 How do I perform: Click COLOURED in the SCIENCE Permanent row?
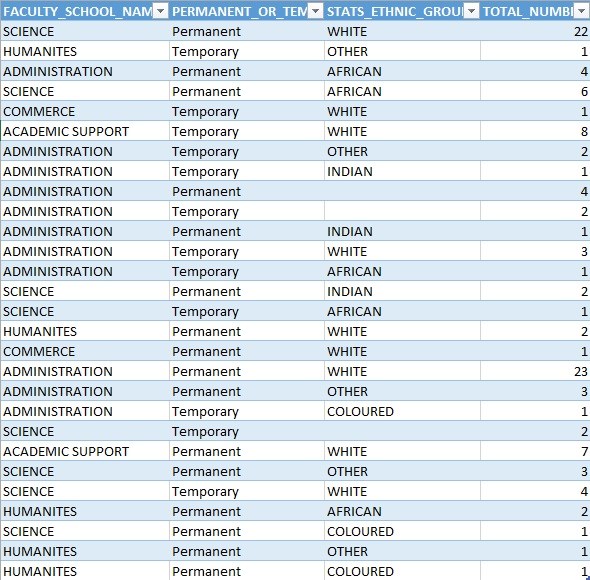[x=360, y=532]
